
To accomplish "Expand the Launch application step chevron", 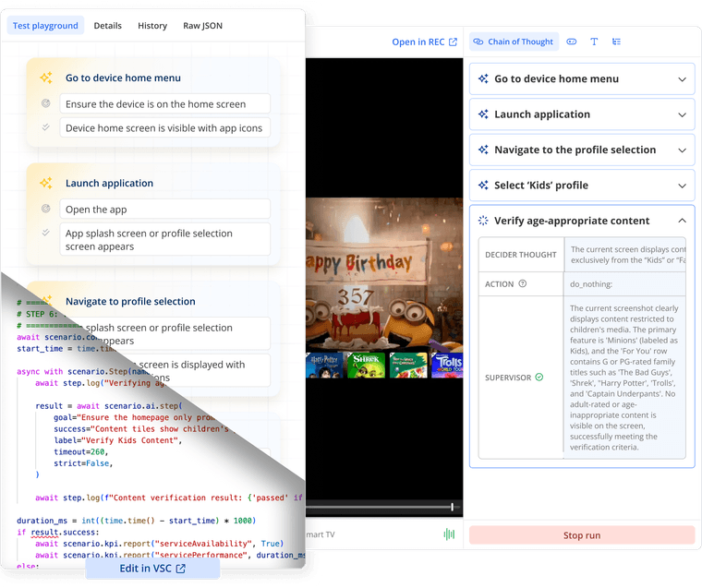I will point(682,114).
